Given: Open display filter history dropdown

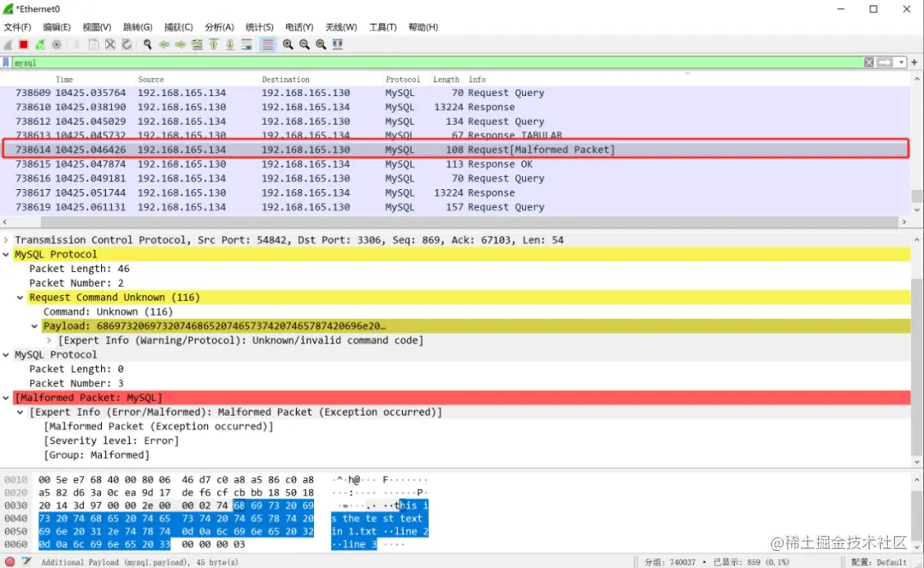Looking at the screenshot, I should tap(901, 62).
